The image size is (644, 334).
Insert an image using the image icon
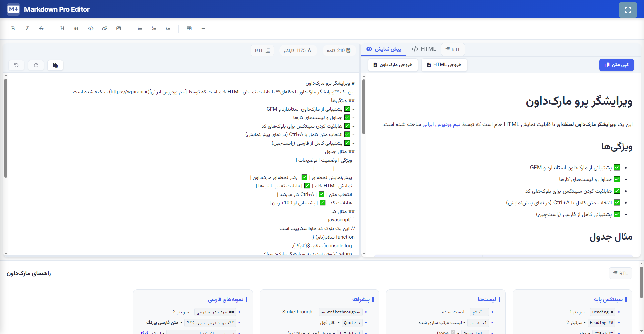click(x=118, y=28)
